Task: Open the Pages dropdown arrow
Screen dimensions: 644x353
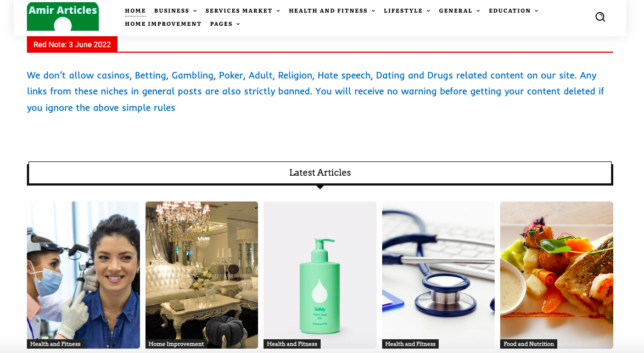Action: tap(238, 24)
